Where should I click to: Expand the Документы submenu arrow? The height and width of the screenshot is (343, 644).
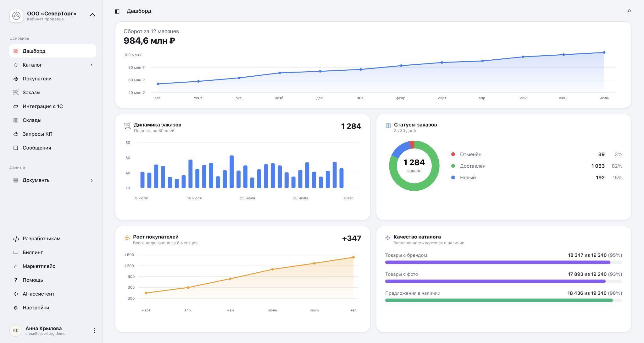point(92,180)
